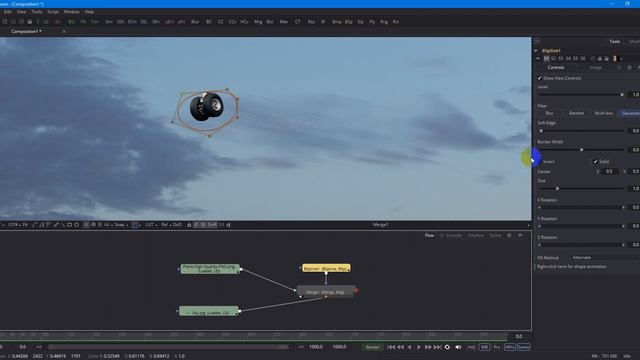Open the Script menu

point(53,12)
